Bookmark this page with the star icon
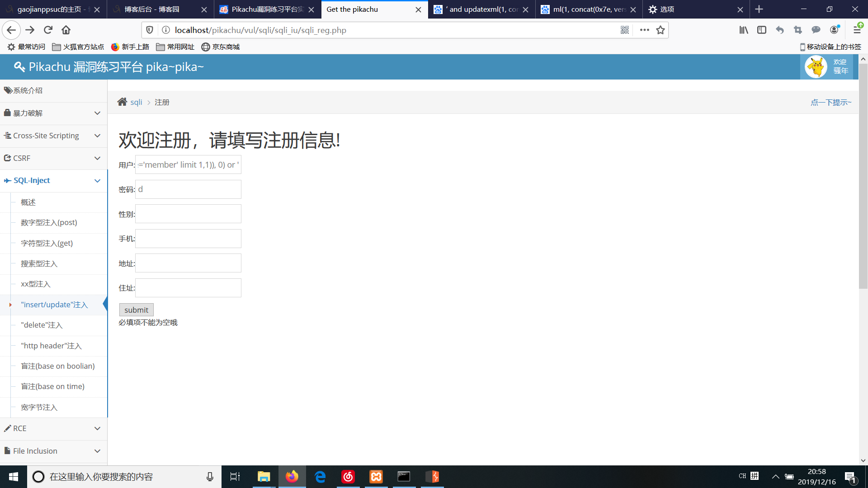Viewport: 868px width, 488px height. [x=660, y=30]
